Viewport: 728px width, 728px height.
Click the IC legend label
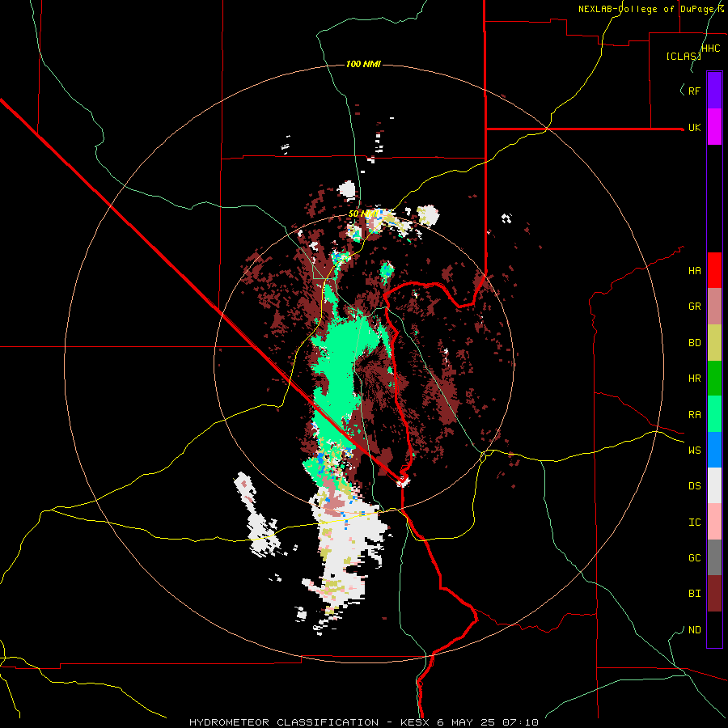[x=694, y=523]
